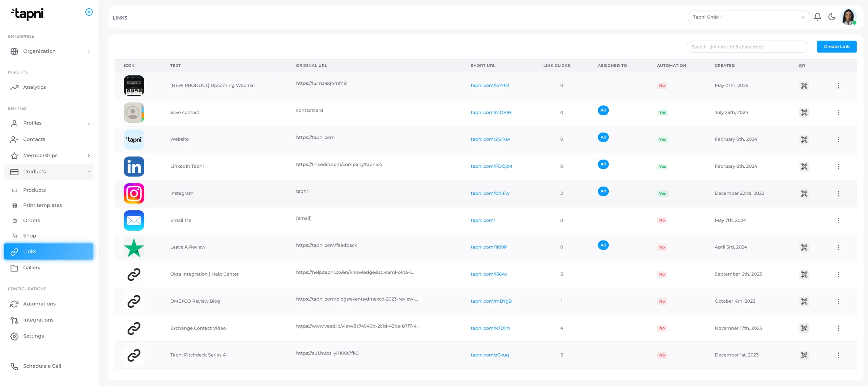Click Schedule a Call
This screenshot has height=386, width=868.
49,366
